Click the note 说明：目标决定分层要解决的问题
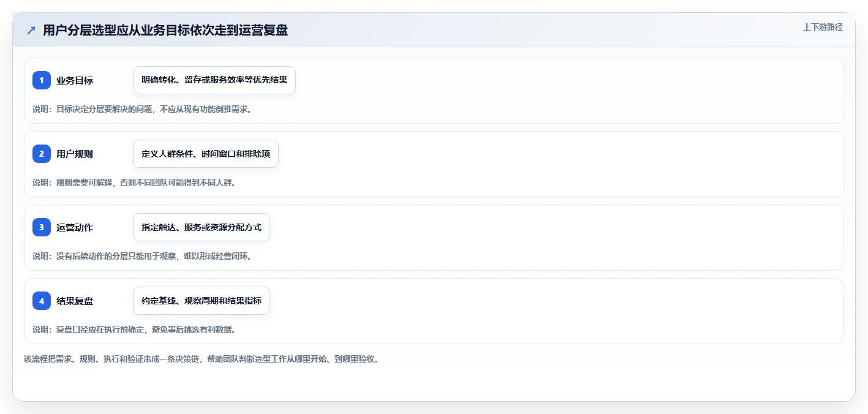 [x=142, y=110]
